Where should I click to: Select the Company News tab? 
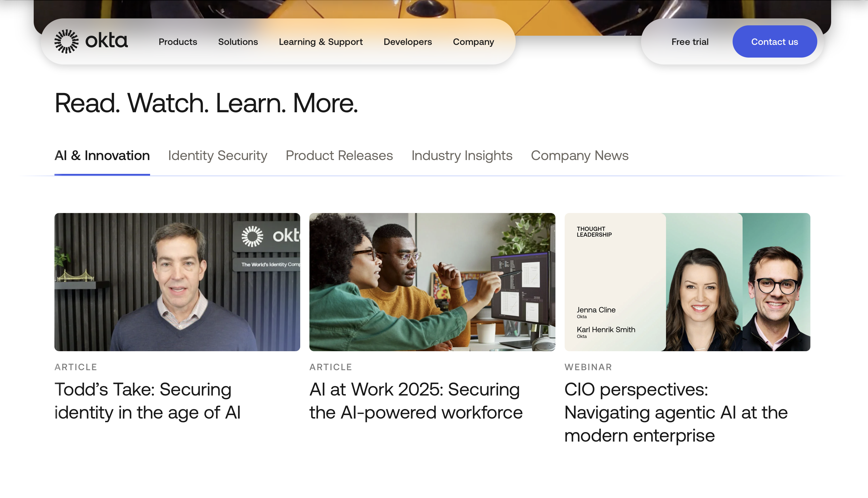coord(579,156)
